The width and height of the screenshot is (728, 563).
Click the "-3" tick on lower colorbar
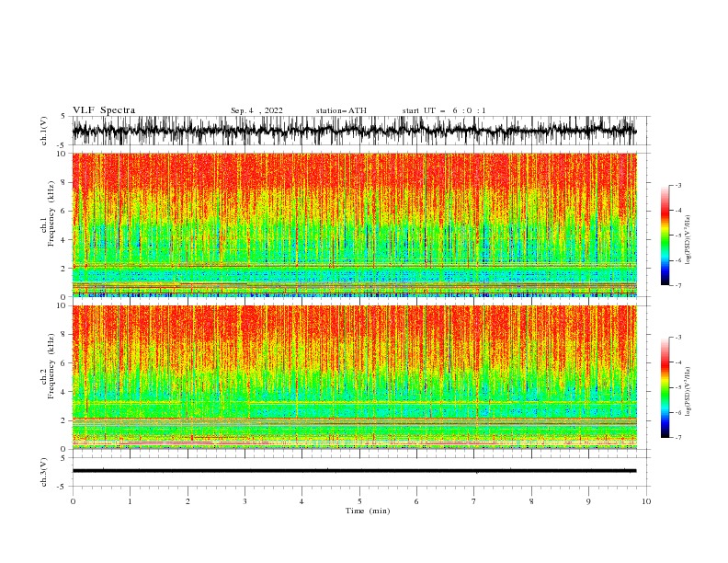pos(677,338)
